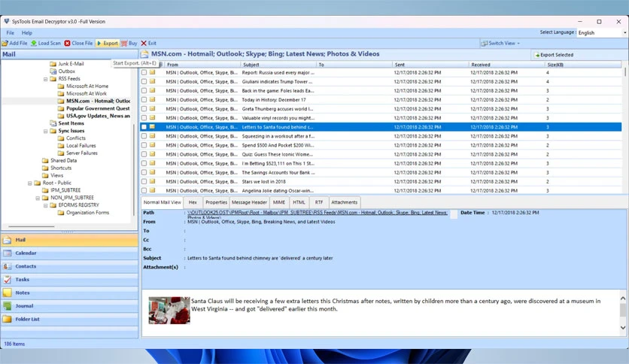Collapse the Sync Issues tree node
The image size is (629, 364).
45,131
